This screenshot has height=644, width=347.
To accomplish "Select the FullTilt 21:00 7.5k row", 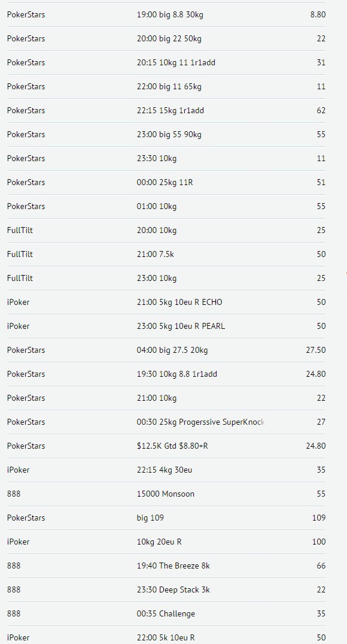I will click(166, 254).
